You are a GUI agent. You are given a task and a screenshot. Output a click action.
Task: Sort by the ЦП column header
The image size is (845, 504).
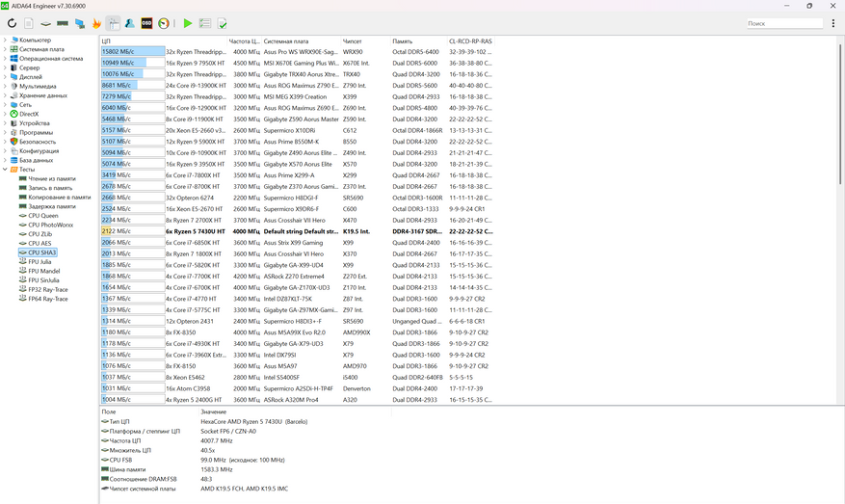[x=163, y=41]
